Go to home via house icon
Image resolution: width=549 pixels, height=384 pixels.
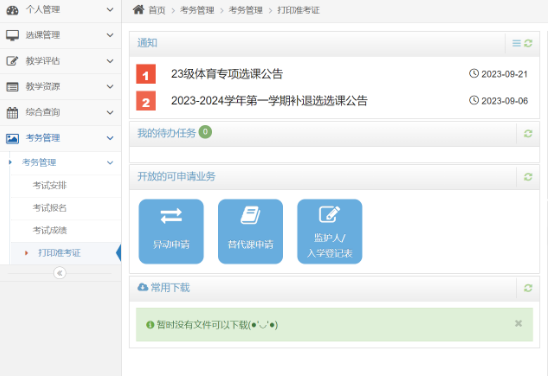tap(138, 10)
